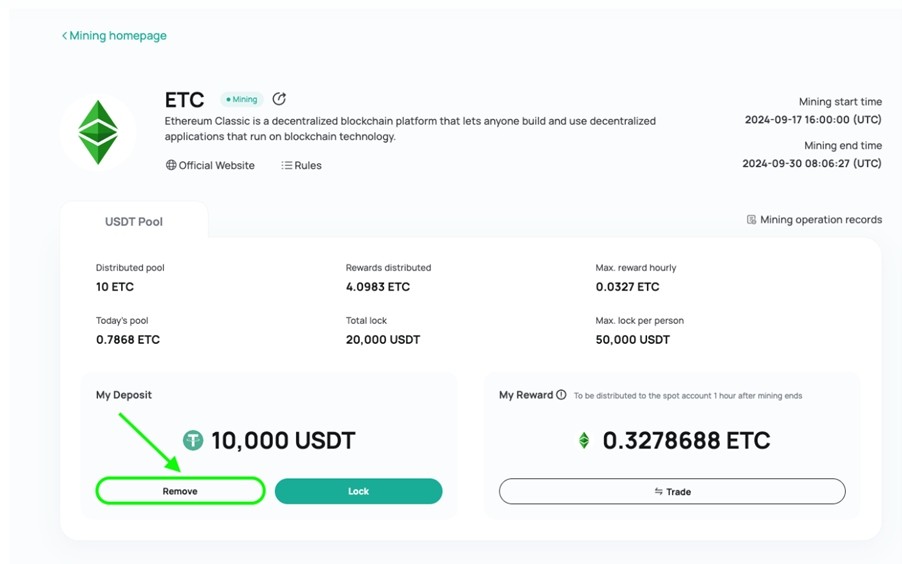Click the list icon beside Rules
This screenshot has width=902, height=564.
coord(286,165)
